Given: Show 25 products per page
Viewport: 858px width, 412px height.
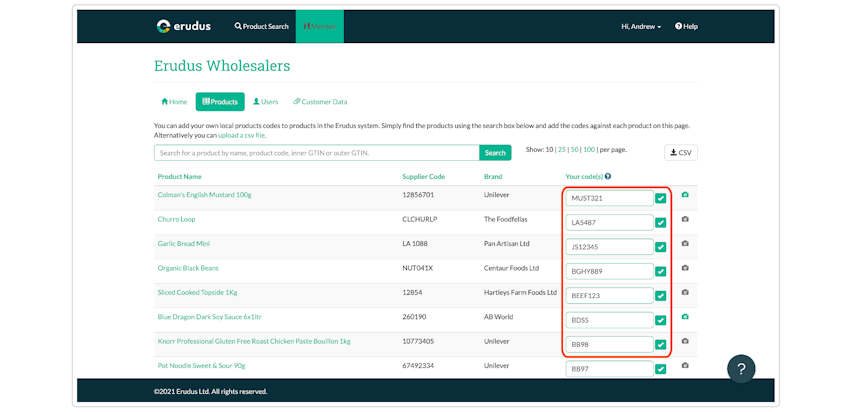Looking at the screenshot, I should [x=561, y=149].
